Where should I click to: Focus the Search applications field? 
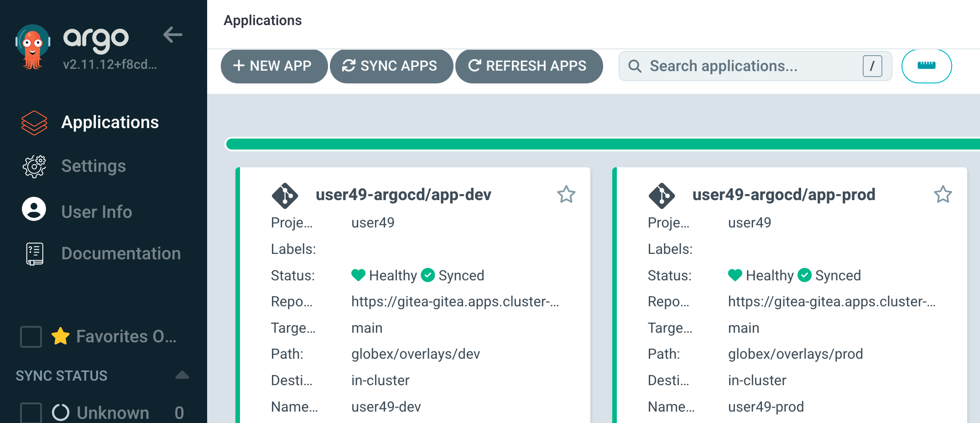pos(755,66)
